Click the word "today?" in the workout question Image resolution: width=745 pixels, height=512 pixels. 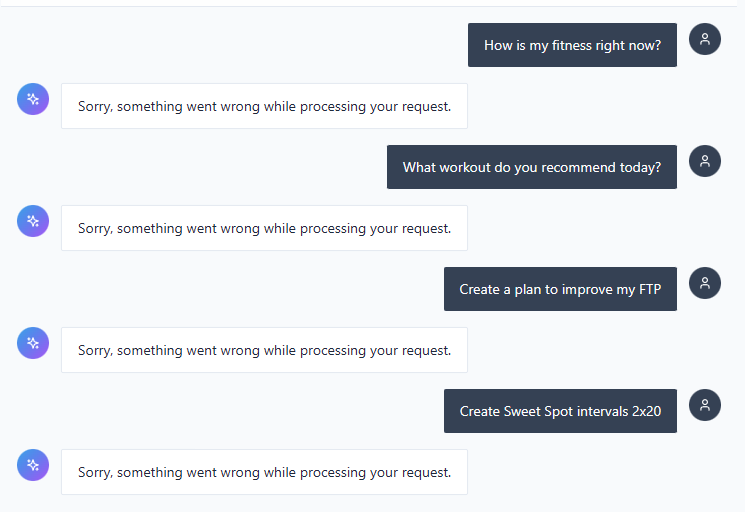point(640,167)
